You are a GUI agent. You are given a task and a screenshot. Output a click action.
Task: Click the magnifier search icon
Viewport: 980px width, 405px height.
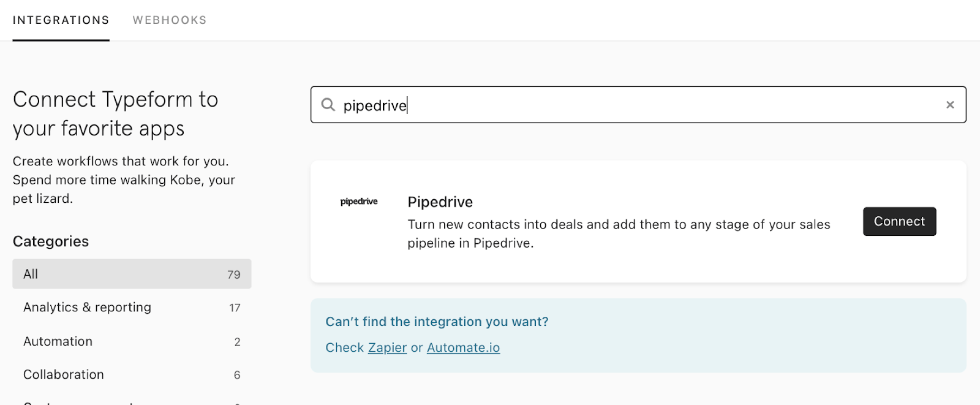pyautogui.click(x=328, y=105)
